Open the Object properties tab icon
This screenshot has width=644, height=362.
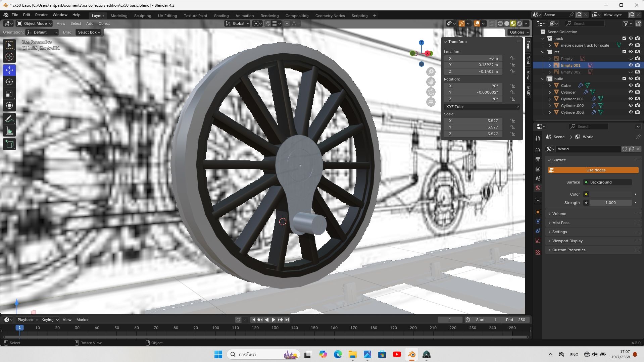tap(538, 212)
